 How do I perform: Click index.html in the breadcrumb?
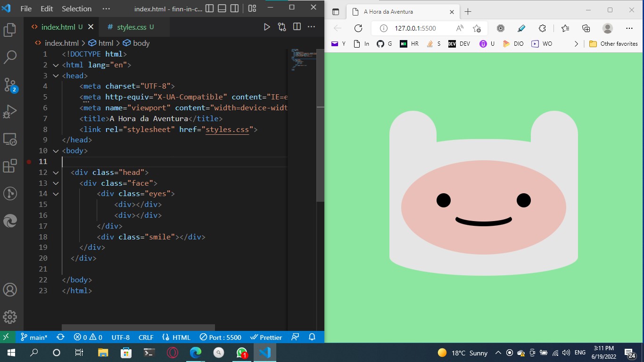(62, 43)
